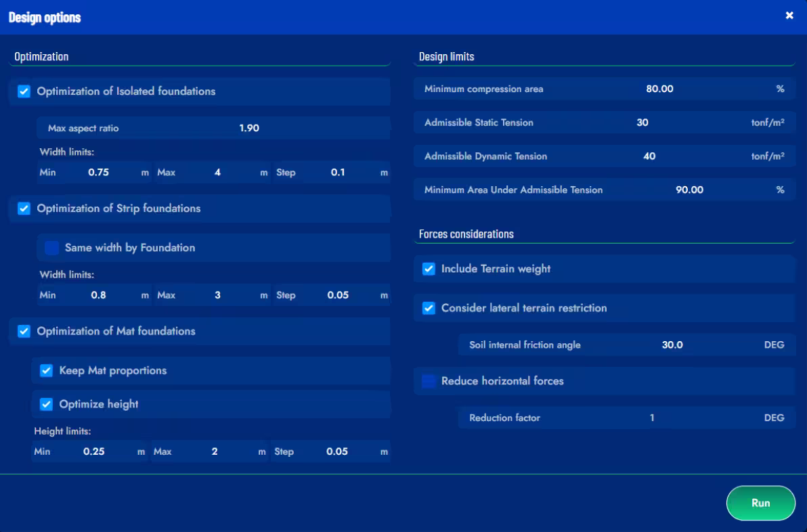Close the Design options dialog
Image resolution: width=807 pixels, height=532 pixels.
point(789,15)
